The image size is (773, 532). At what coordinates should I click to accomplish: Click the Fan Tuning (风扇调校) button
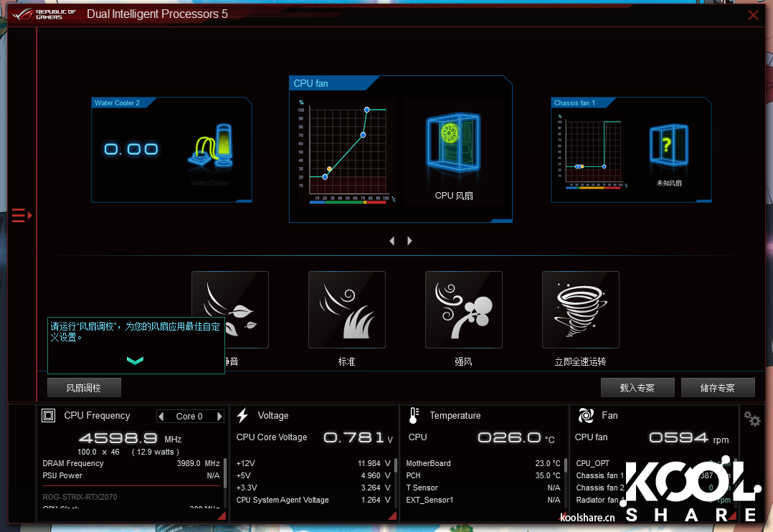click(84, 388)
